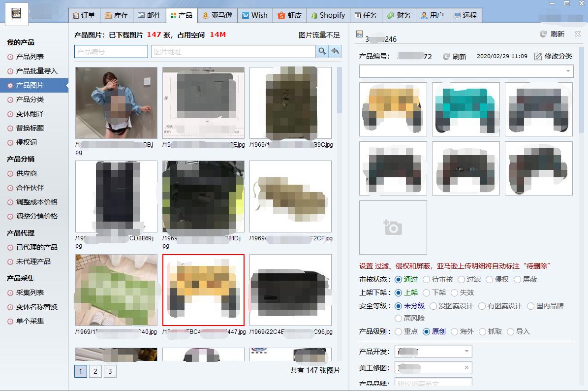Click the back arrow icon beside search
This screenshot has height=391, width=588.
(x=335, y=51)
